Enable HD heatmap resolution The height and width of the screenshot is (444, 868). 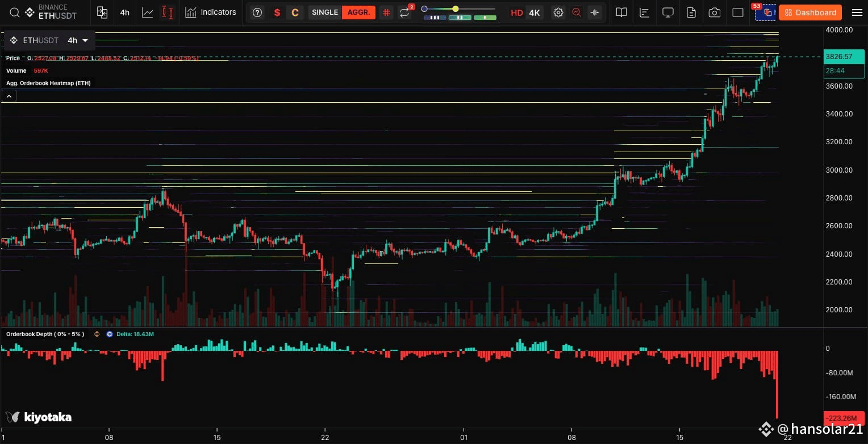(517, 12)
